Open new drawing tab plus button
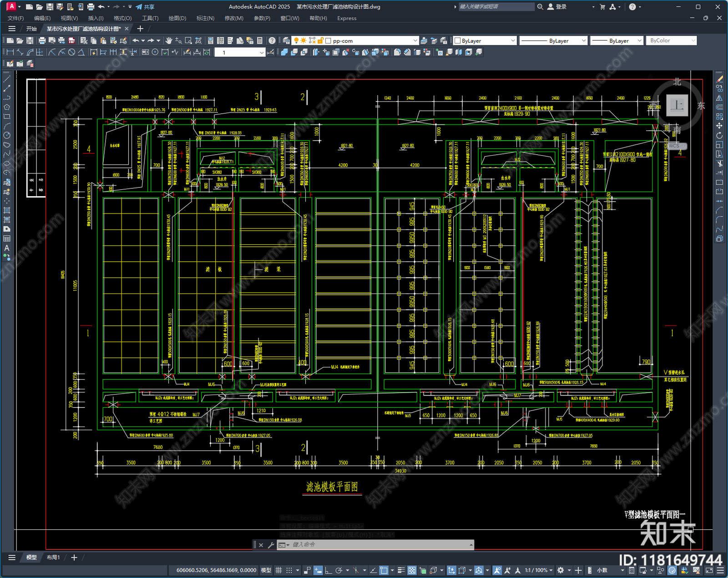The image size is (728, 578). coord(140,29)
